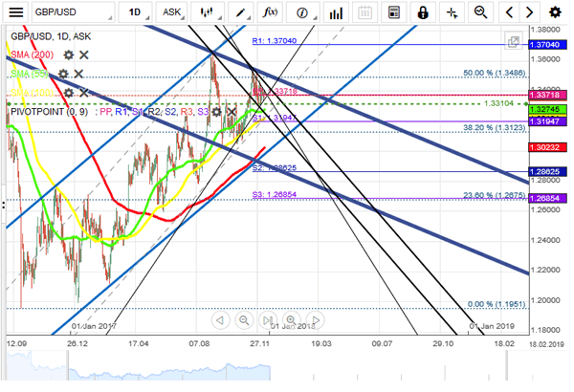Click the magnifier zoom tool in toolbar
The height and width of the screenshot is (392, 574).
pyautogui.click(x=480, y=12)
